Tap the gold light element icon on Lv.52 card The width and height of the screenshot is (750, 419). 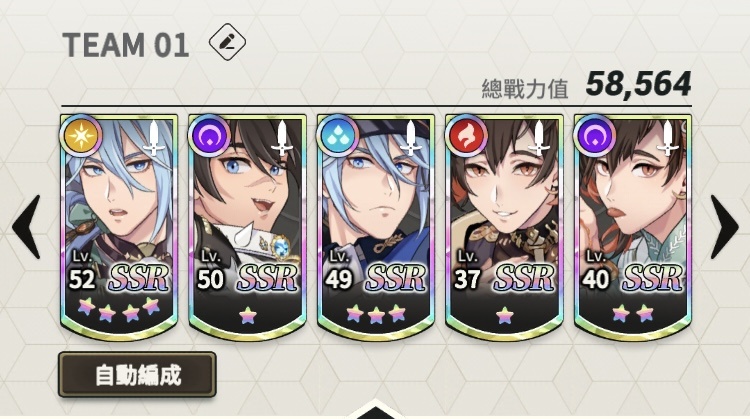(x=81, y=136)
